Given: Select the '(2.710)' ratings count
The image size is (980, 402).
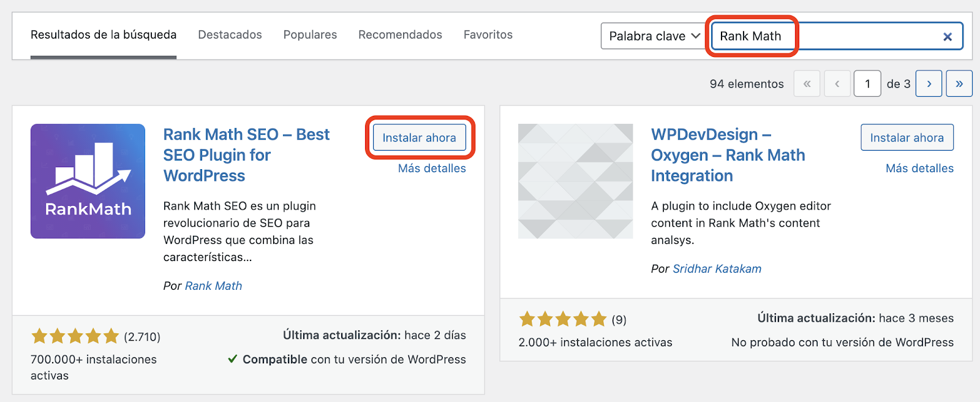Looking at the screenshot, I should point(142,337).
